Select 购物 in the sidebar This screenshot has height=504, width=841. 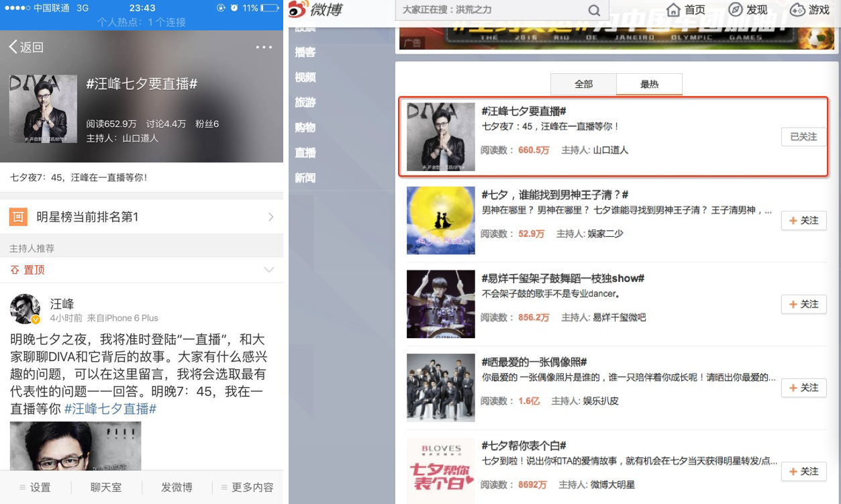[x=305, y=128]
